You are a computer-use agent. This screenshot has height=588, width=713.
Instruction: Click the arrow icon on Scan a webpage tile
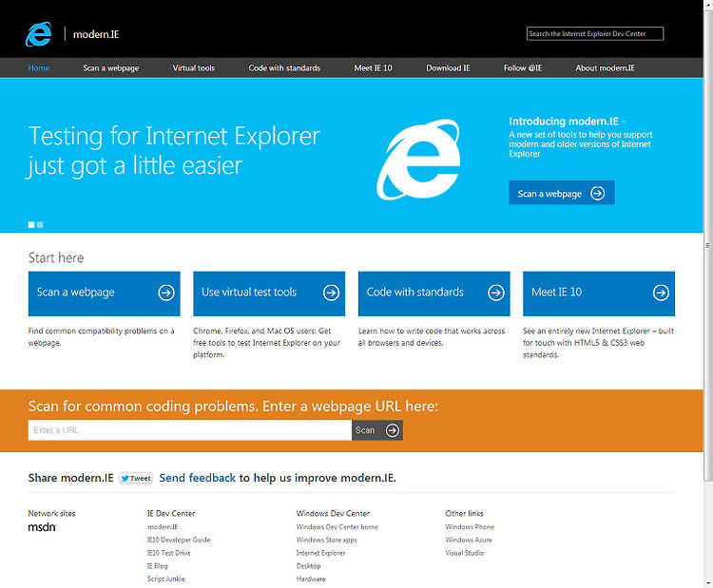166,293
